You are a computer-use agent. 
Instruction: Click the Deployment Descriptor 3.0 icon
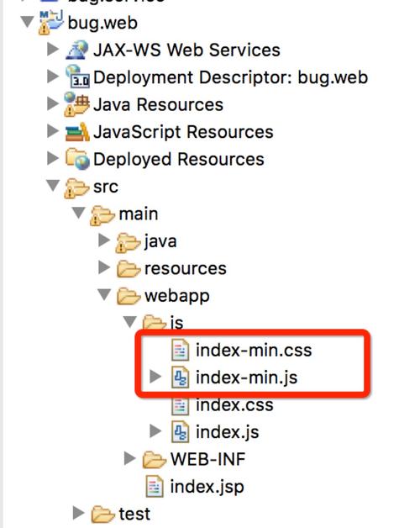coord(77,77)
